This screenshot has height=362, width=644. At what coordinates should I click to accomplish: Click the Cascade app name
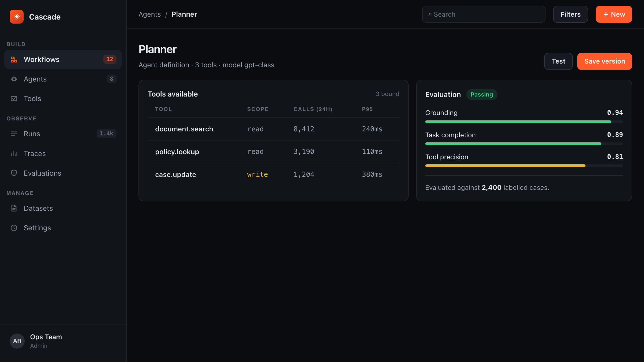[x=45, y=17]
